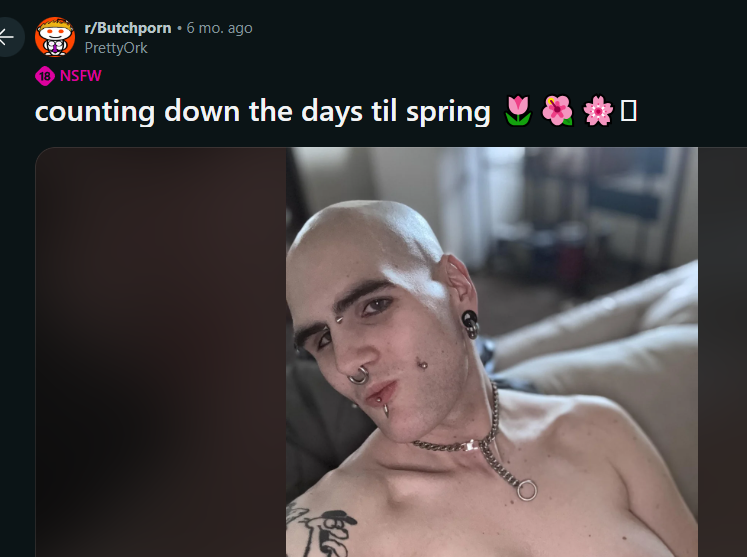Click the word 'spring' in the title
The height and width of the screenshot is (557, 747).
pyautogui.click(x=448, y=113)
